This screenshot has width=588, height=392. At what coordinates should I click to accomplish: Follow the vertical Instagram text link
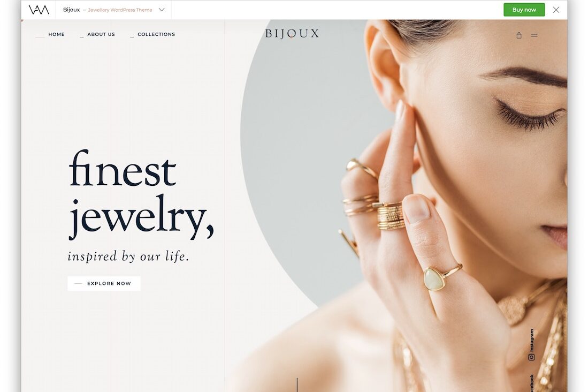(x=531, y=340)
